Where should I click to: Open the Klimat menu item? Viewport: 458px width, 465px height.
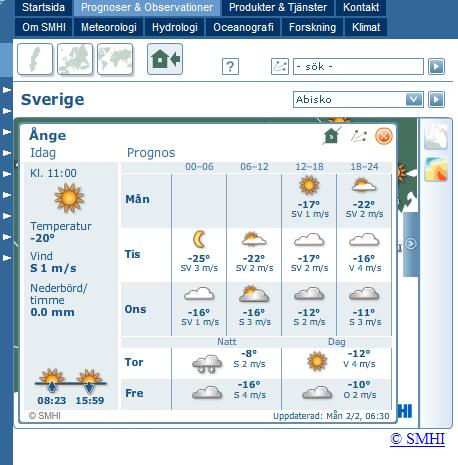pyautogui.click(x=366, y=27)
